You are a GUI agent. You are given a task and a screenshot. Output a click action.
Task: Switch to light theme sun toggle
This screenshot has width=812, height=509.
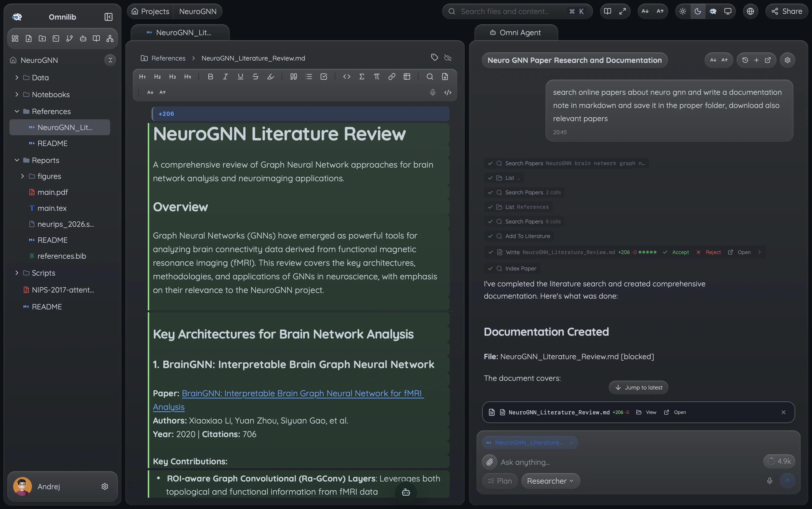pyautogui.click(x=683, y=12)
